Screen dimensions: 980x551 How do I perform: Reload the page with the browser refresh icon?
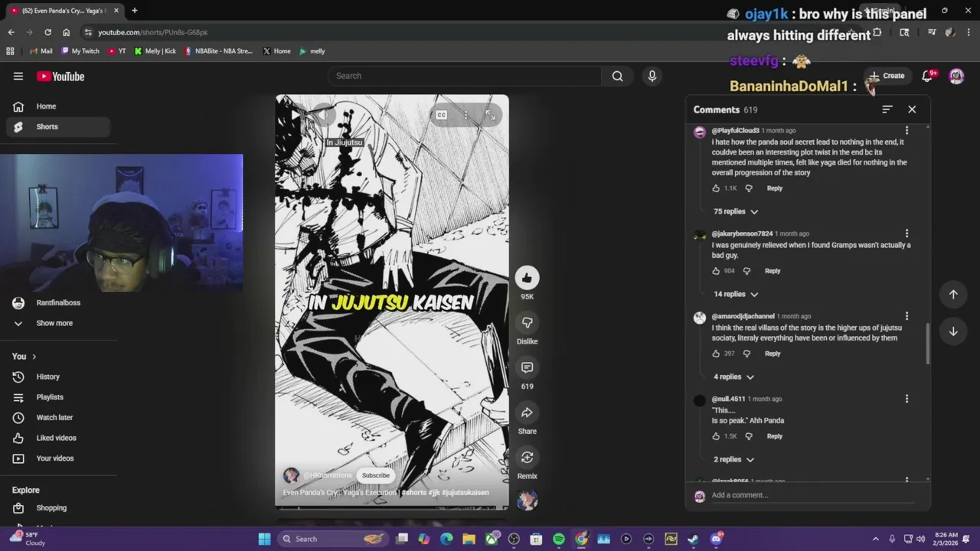[47, 32]
